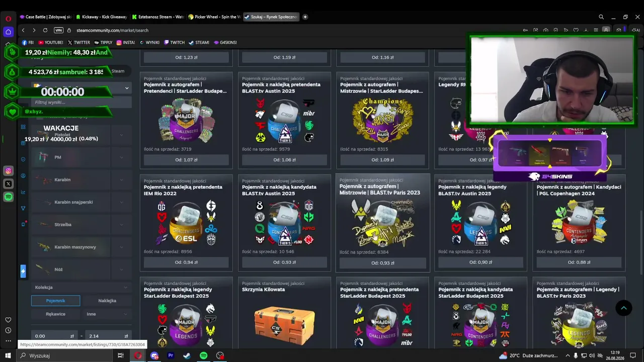Open the TWITTER bookmark
Screen dimensions: 644x362
[x=79, y=42]
